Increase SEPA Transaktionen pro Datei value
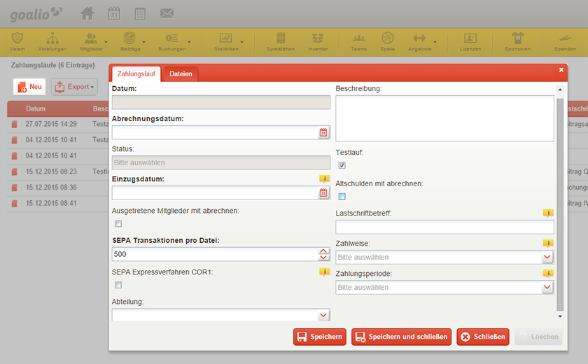The image size is (588, 364). (x=323, y=251)
